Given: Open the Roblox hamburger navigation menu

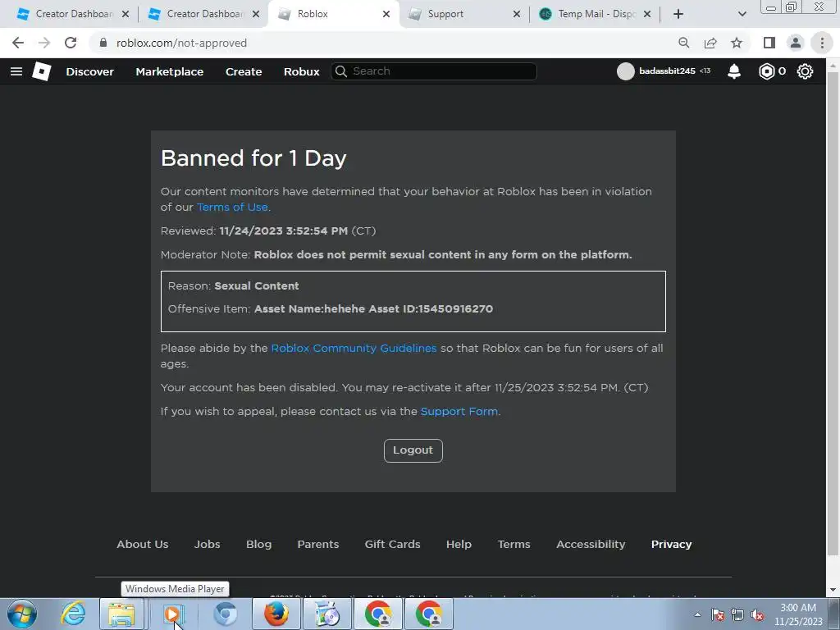Looking at the screenshot, I should coord(16,71).
